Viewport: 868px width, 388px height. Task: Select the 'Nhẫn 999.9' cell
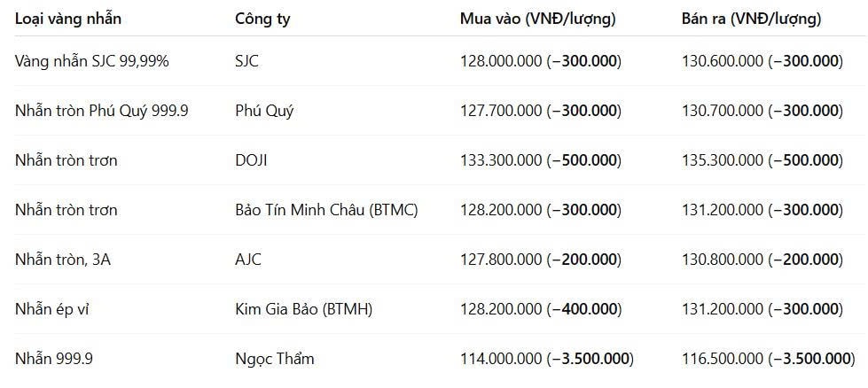click(x=54, y=360)
